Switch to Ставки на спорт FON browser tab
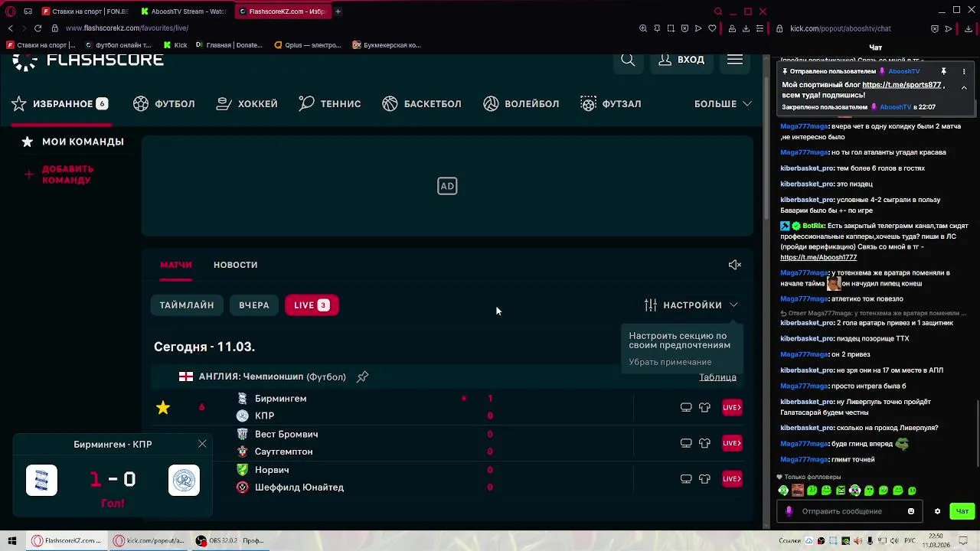This screenshot has height=551, width=980. (x=86, y=11)
